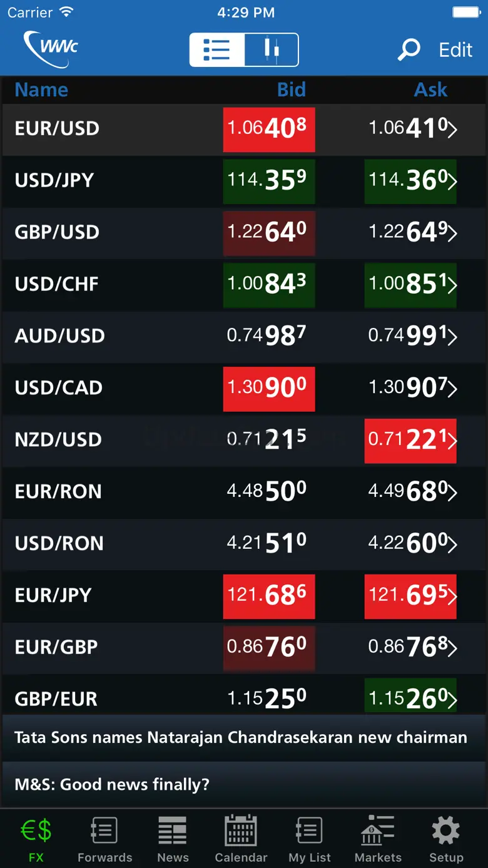488x868 pixels.
Task: Tap the Edit button
Action: pos(455,50)
